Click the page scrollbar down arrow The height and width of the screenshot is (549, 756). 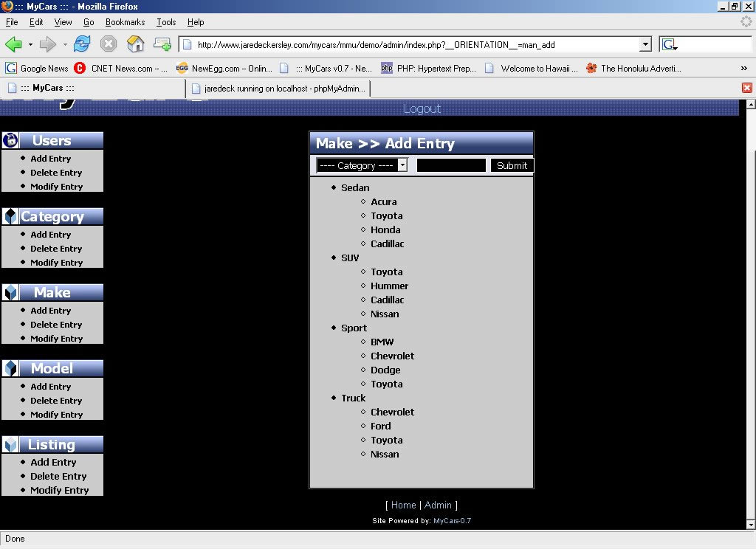(x=751, y=525)
